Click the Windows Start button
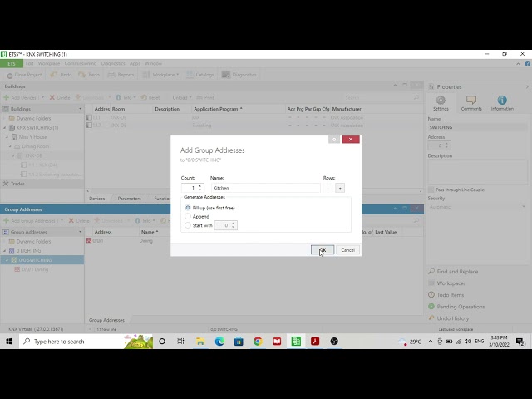 click(x=9, y=342)
